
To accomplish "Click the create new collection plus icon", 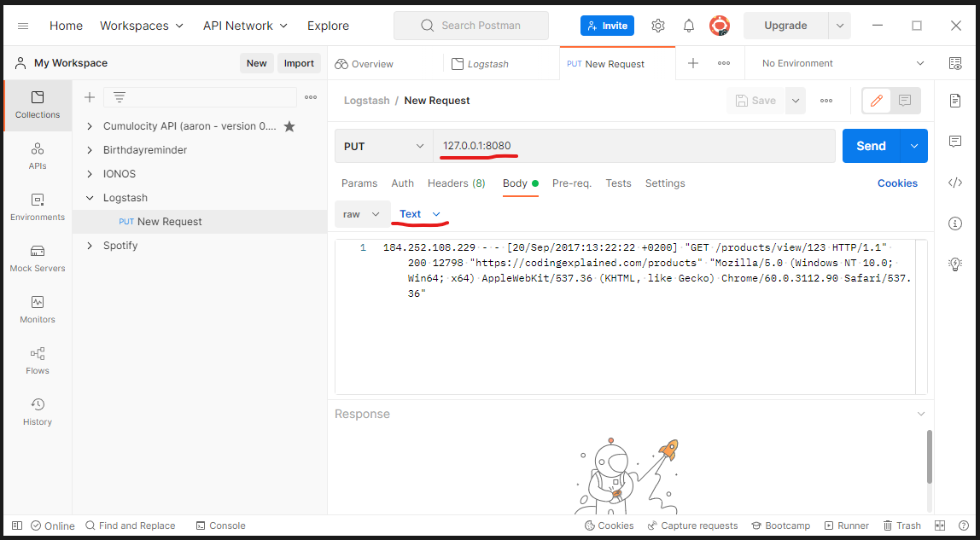I will [x=90, y=97].
